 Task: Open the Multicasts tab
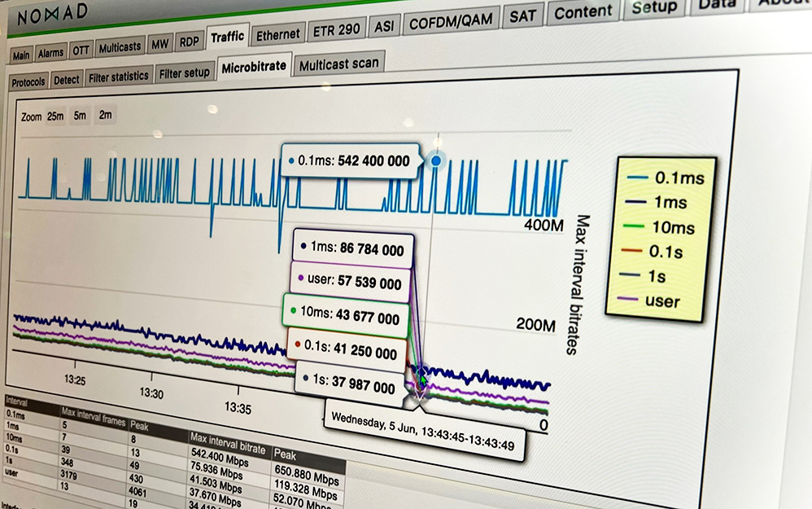tap(120, 48)
